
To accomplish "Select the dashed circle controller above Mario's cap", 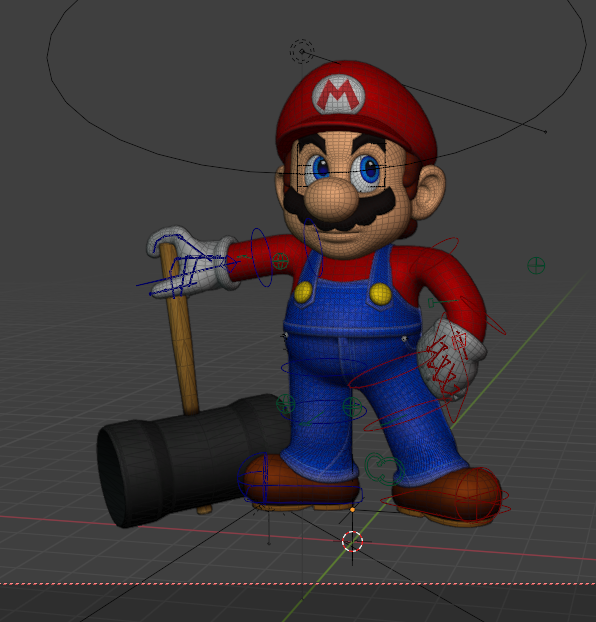I will (x=302, y=51).
